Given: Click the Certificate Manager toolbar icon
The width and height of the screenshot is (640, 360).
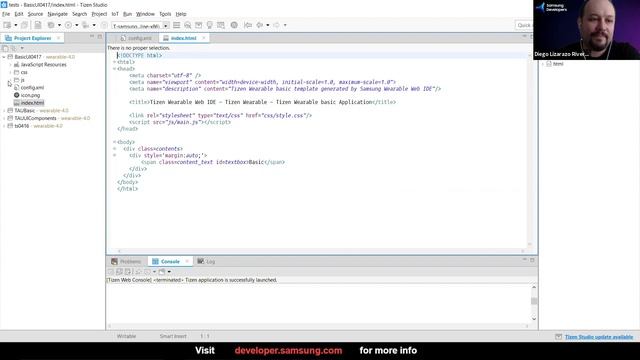Looking at the screenshot, I should coord(221,25).
